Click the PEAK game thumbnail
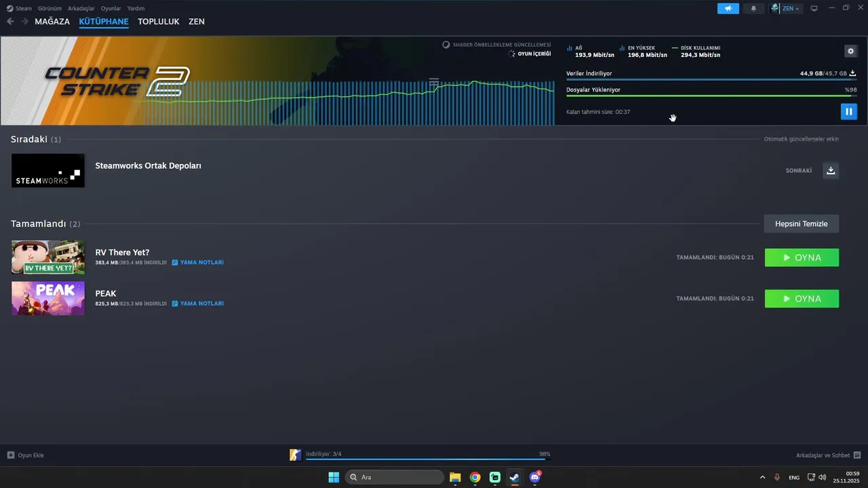 pyautogui.click(x=48, y=298)
